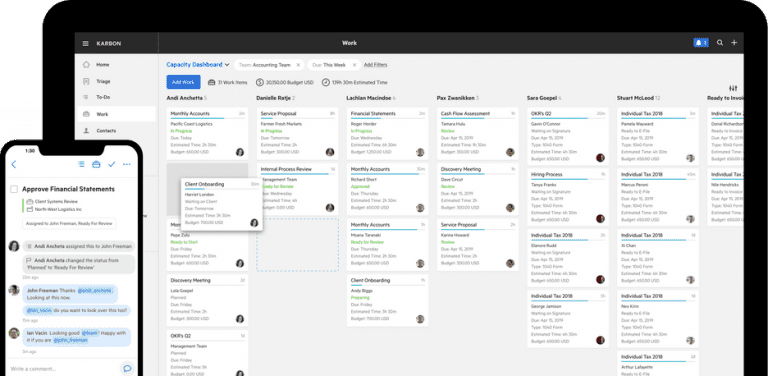This screenshot has height=376, width=768.
Task: Click the Work briefcase icon in sidebar
Action: [86, 114]
